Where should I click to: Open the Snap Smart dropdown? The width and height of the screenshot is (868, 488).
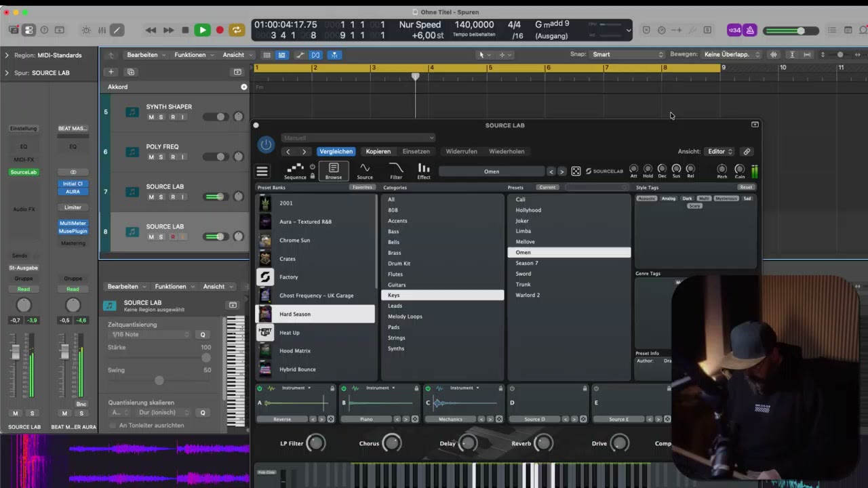[x=628, y=54]
